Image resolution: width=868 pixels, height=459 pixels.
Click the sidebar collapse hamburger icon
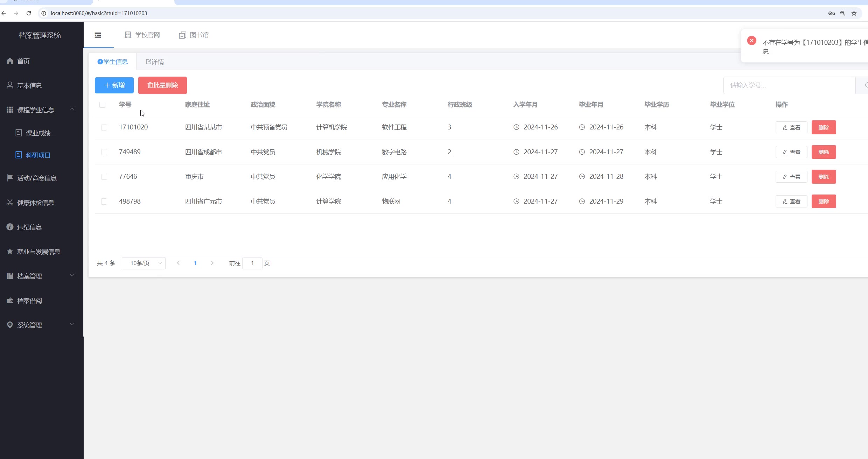(98, 35)
